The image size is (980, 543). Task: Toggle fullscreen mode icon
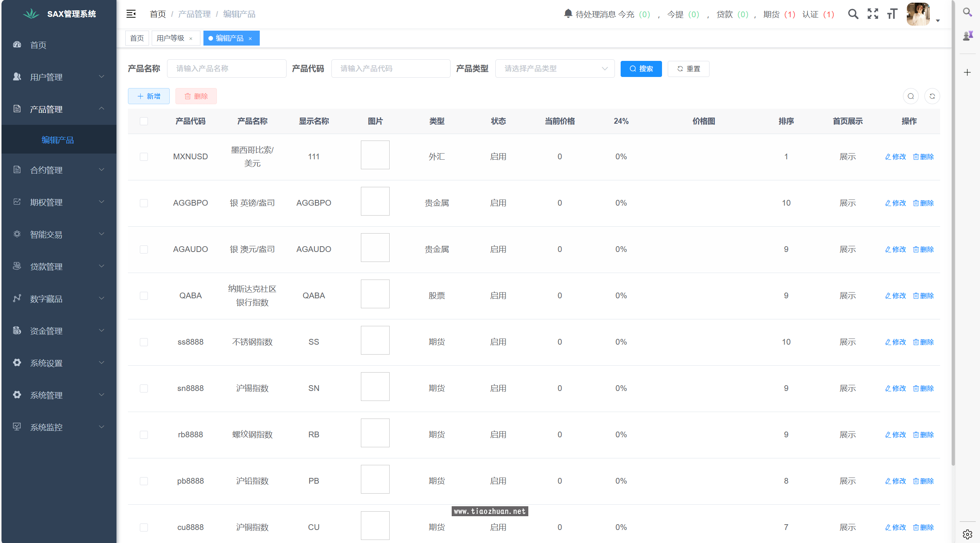tap(873, 14)
